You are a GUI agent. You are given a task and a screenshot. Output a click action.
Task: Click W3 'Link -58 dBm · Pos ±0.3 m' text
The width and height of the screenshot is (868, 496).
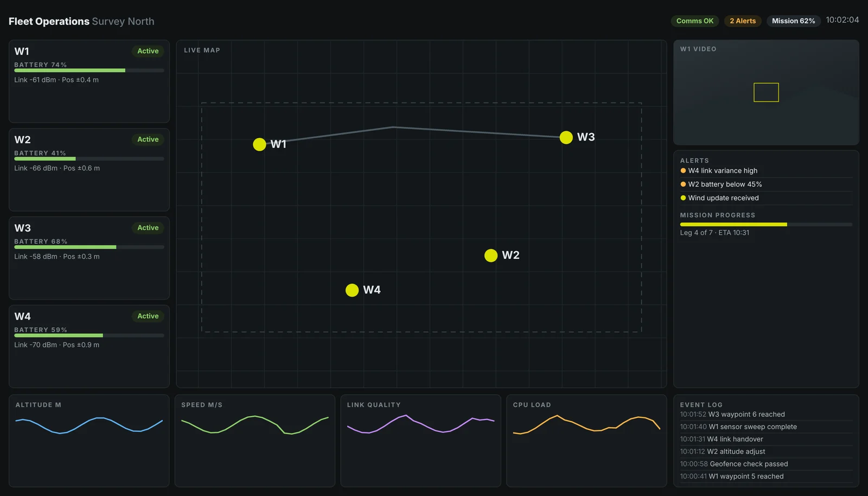[57, 257]
